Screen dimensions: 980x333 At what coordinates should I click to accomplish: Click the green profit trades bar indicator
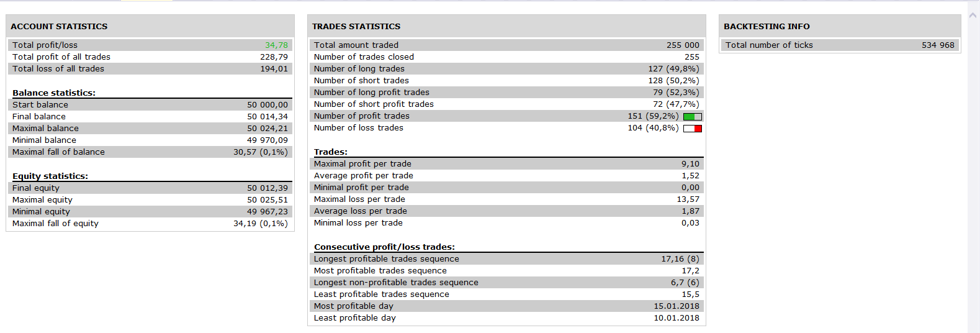(x=693, y=116)
